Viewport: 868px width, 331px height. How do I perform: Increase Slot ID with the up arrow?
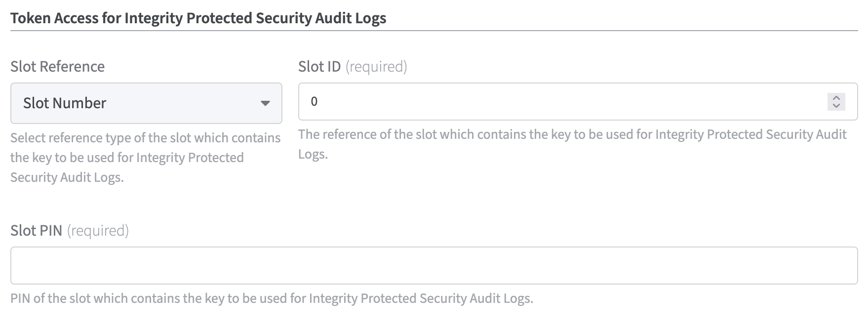[x=836, y=98]
